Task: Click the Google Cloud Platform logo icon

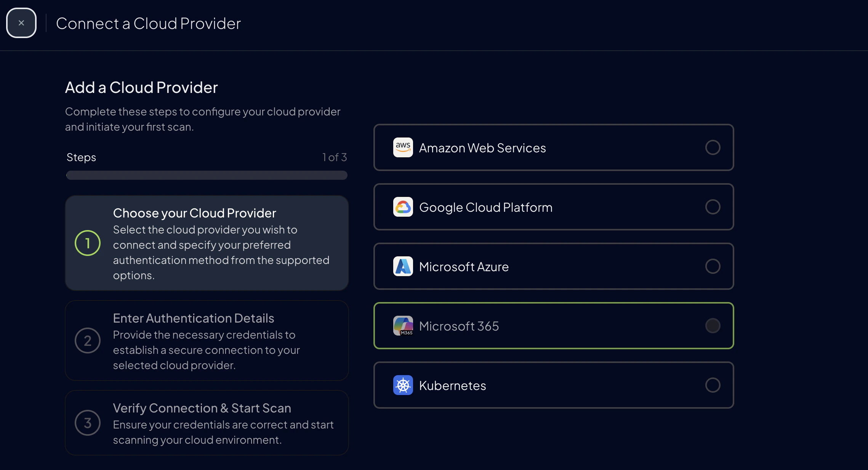Action: tap(402, 207)
